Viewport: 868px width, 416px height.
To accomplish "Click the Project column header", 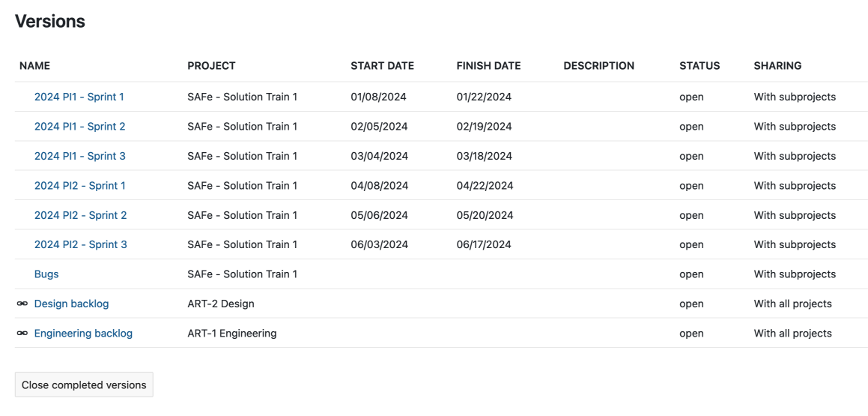I will 211,66.
